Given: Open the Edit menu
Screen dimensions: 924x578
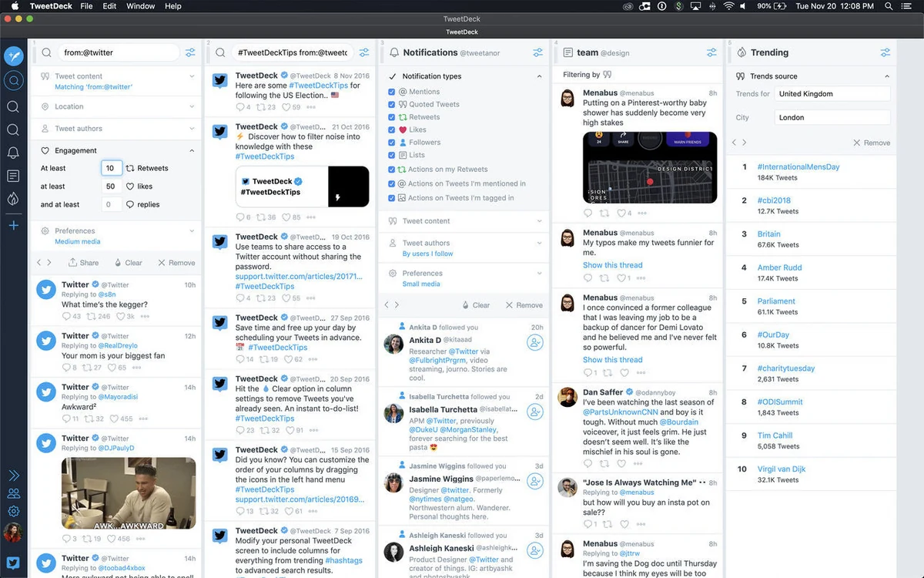Looking at the screenshot, I should (x=110, y=6).
